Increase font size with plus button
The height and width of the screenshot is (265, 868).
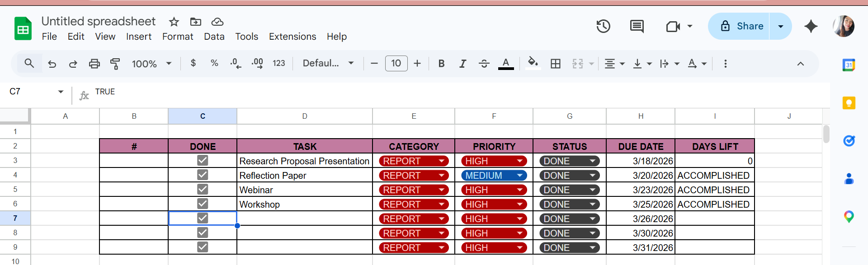(417, 64)
